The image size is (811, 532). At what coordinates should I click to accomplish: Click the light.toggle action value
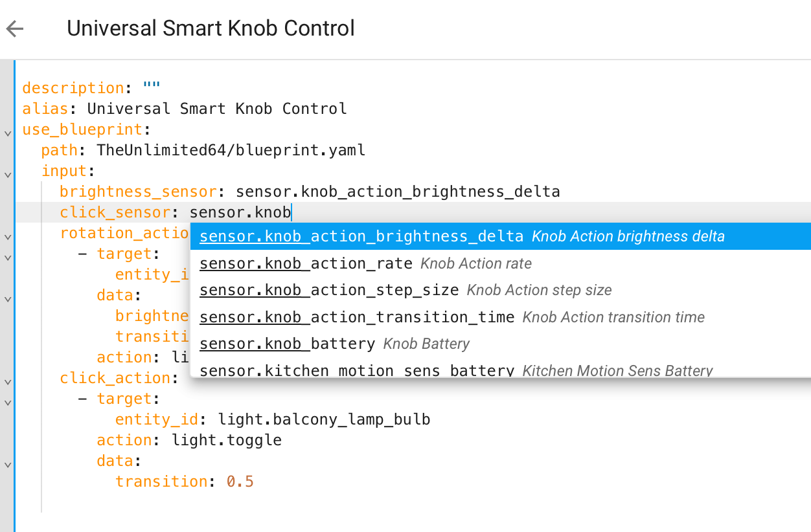click(x=227, y=440)
